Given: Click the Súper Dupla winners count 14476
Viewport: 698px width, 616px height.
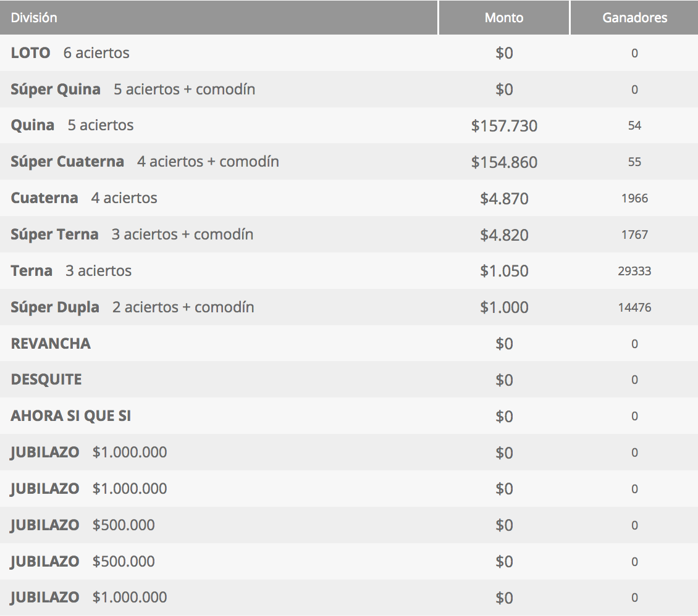Looking at the screenshot, I should pos(634,307).
